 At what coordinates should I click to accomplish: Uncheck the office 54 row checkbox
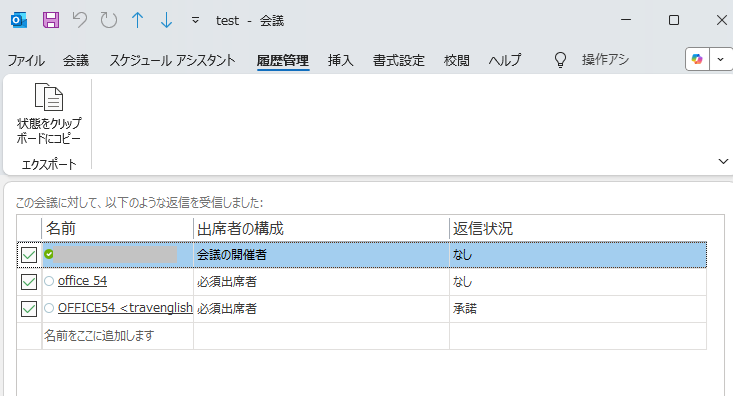point(29,282)
